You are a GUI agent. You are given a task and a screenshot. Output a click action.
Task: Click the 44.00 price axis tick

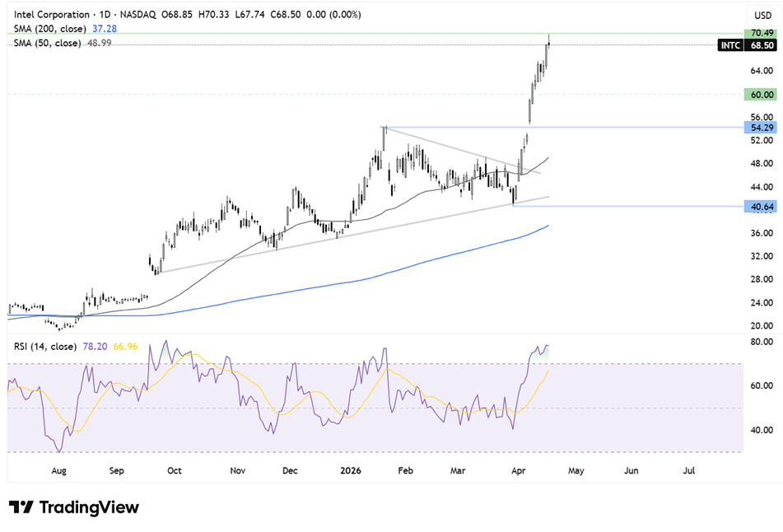pos(762,187)
